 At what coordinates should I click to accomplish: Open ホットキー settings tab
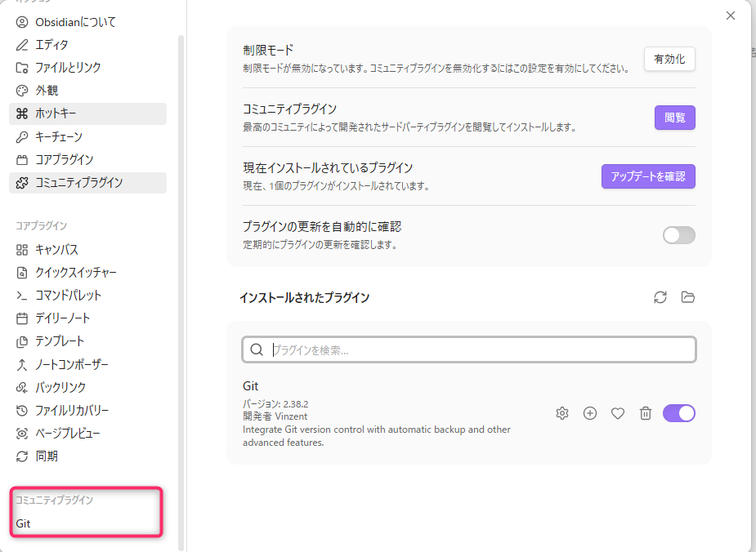56,114
